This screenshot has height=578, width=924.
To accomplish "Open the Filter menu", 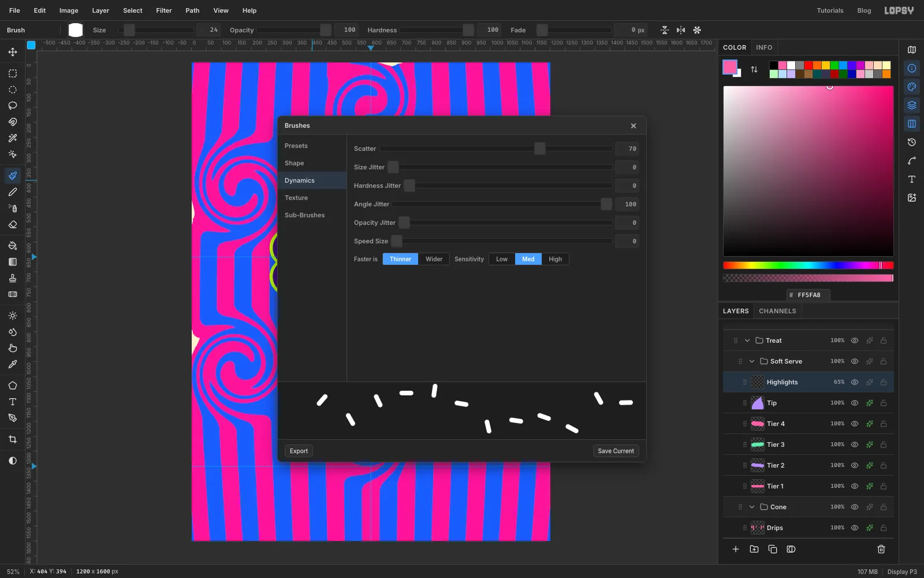I will point(164,10).
